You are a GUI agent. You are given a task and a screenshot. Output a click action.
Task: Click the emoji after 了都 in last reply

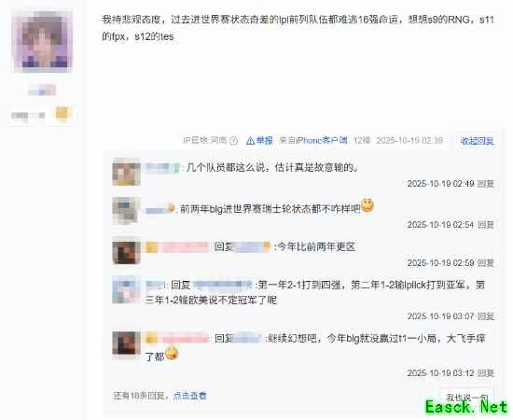(x=172, y=353)
